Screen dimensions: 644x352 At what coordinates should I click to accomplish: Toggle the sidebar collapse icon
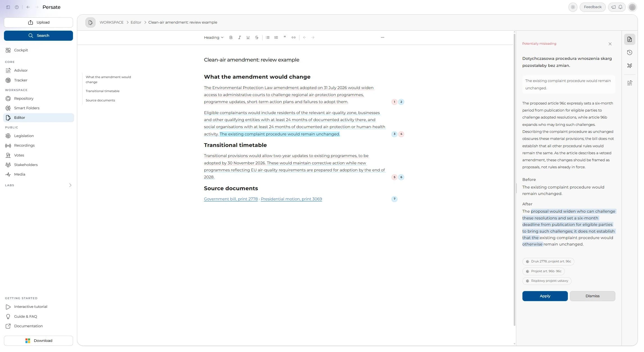pyautogui.click(x=8, y=7)
